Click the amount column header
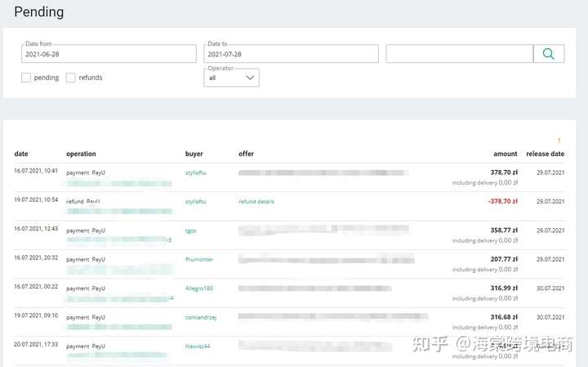The width and height of the screenshot is (588, 367). [506, 154]
